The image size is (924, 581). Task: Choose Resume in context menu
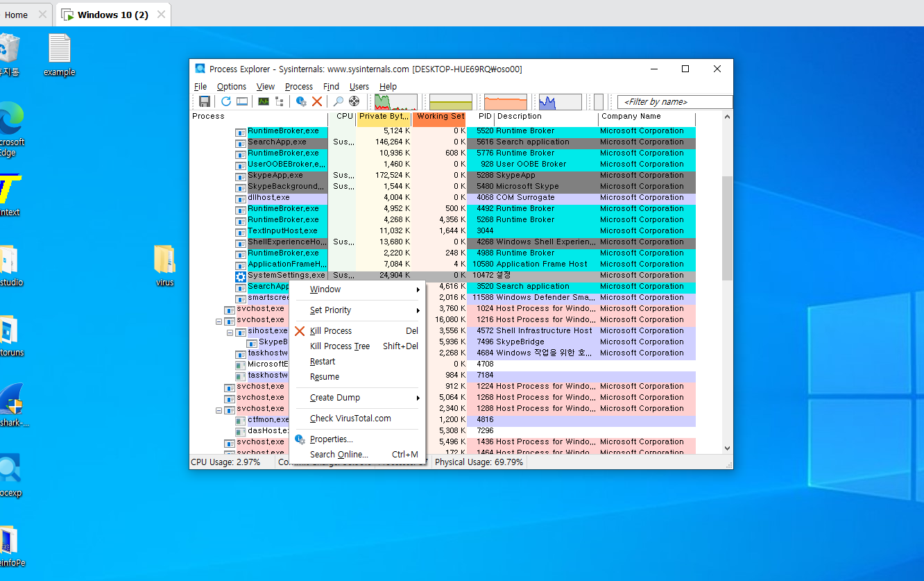[357, 377]
